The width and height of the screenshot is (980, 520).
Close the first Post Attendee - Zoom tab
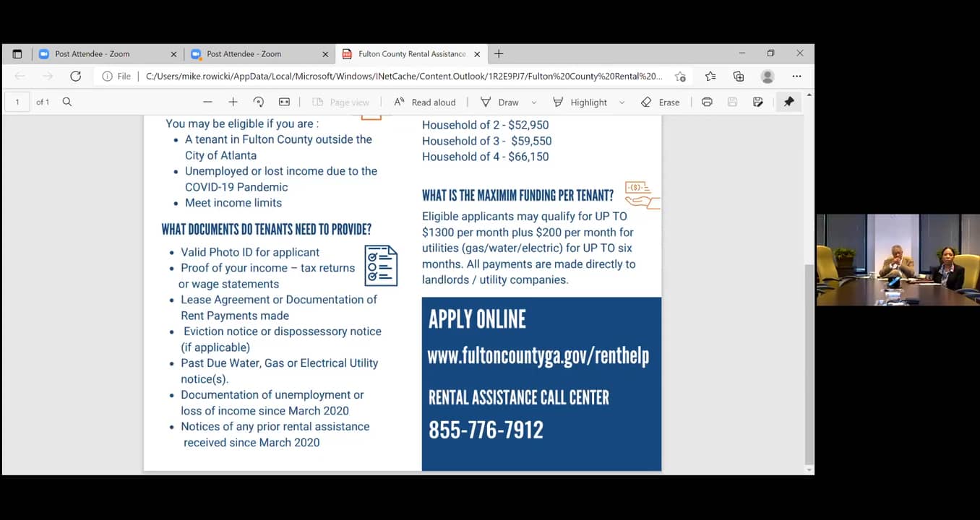point(173,54)
